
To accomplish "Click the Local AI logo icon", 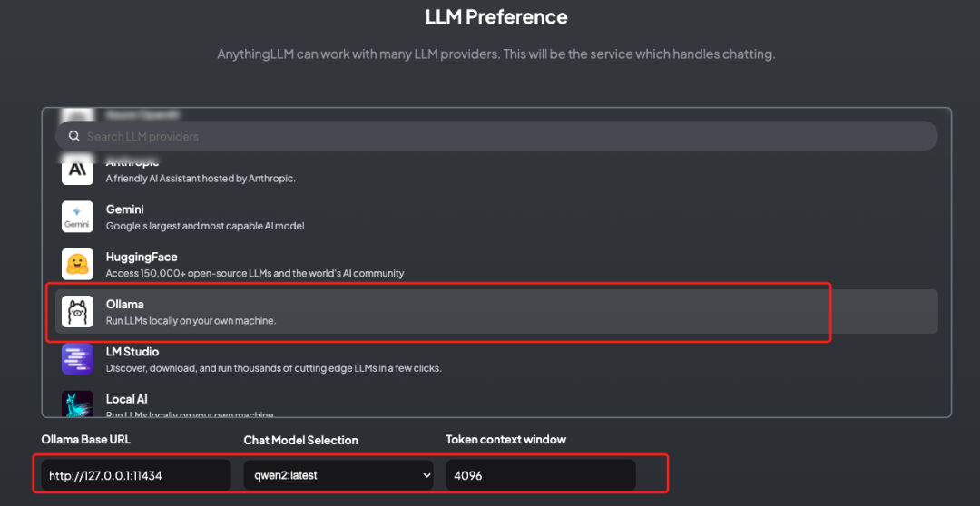I will click(77, 404).
